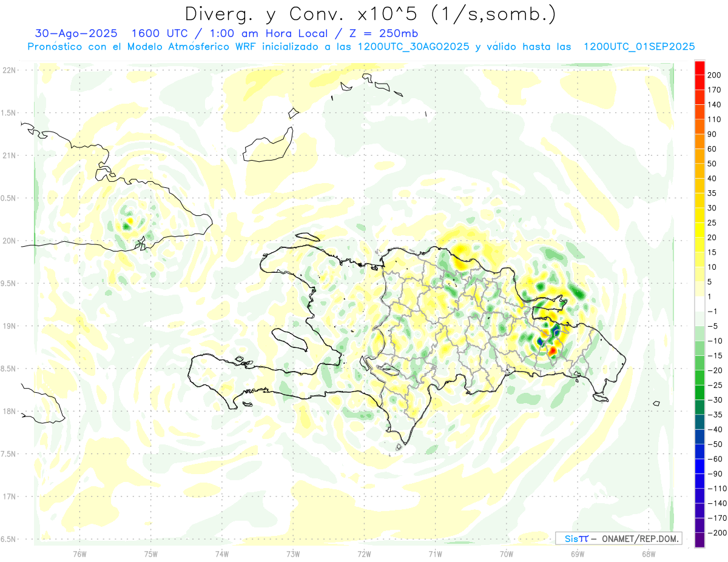Click the '76W' longitude label
The image size is (728, 562).
pyautogui.click(x=79, y=554)
